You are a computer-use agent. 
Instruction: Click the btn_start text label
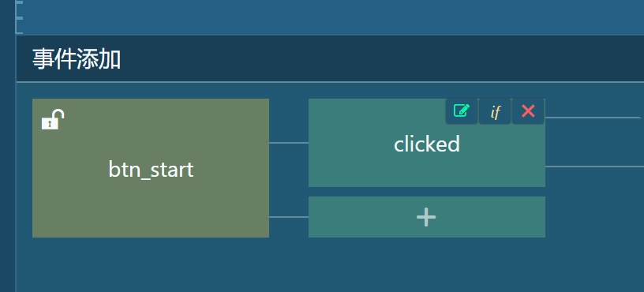pos(151,170)
